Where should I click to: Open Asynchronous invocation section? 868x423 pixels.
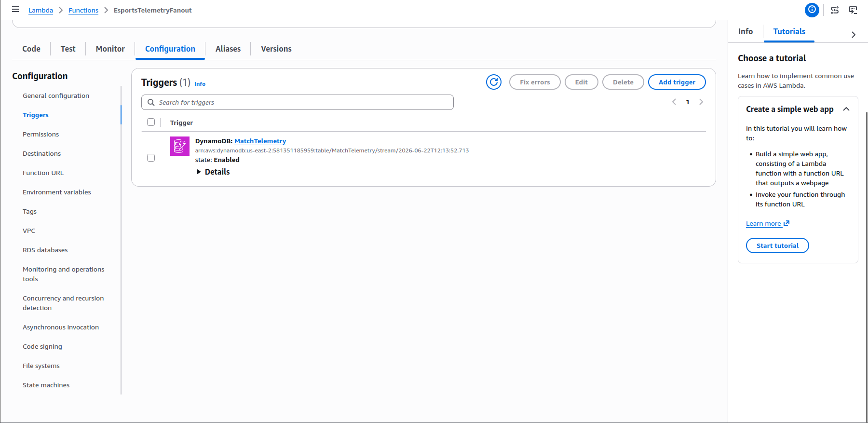pyautogui.click(x=61, y=327)
